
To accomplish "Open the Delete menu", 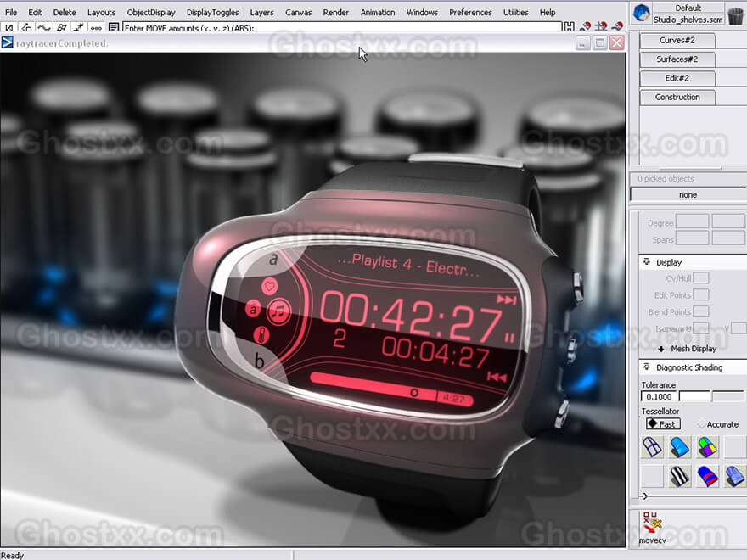I will coord(65,13).
